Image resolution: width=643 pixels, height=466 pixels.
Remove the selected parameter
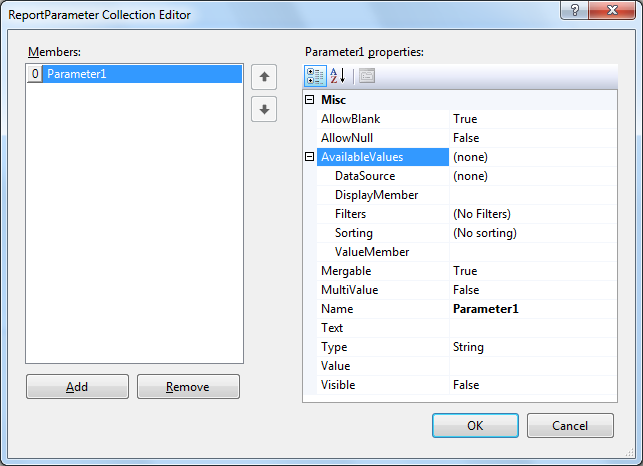(188, 386)
